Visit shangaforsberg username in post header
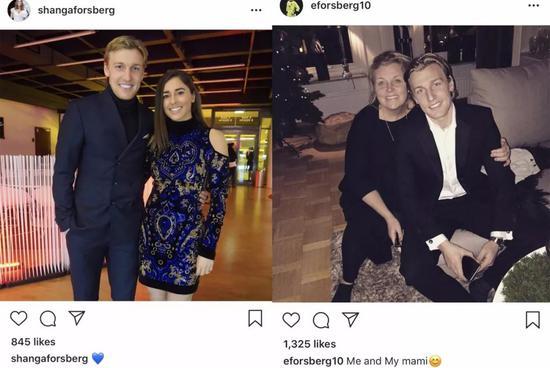Image resolution: width=550 pixels, height=368 pixels. [x=76, y=11]
